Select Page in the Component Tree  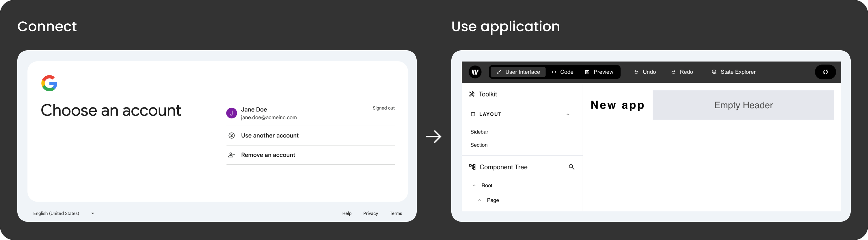coord(493,200)
